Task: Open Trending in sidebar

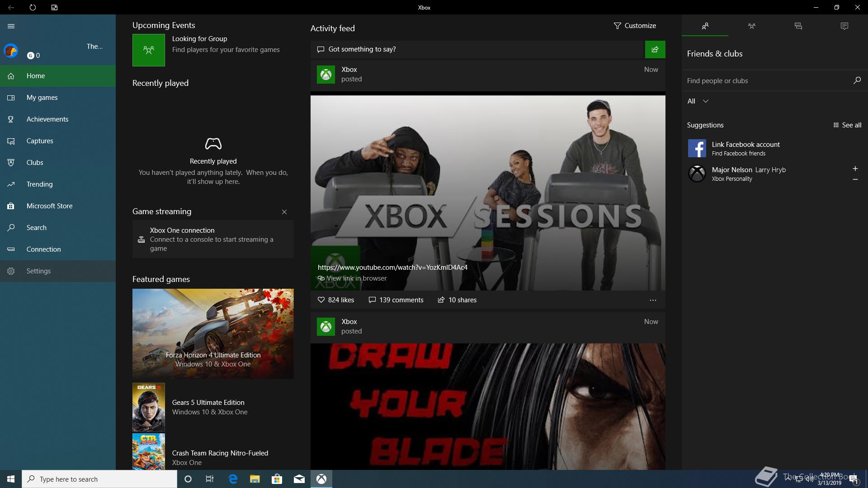Action: pos(58,184)
